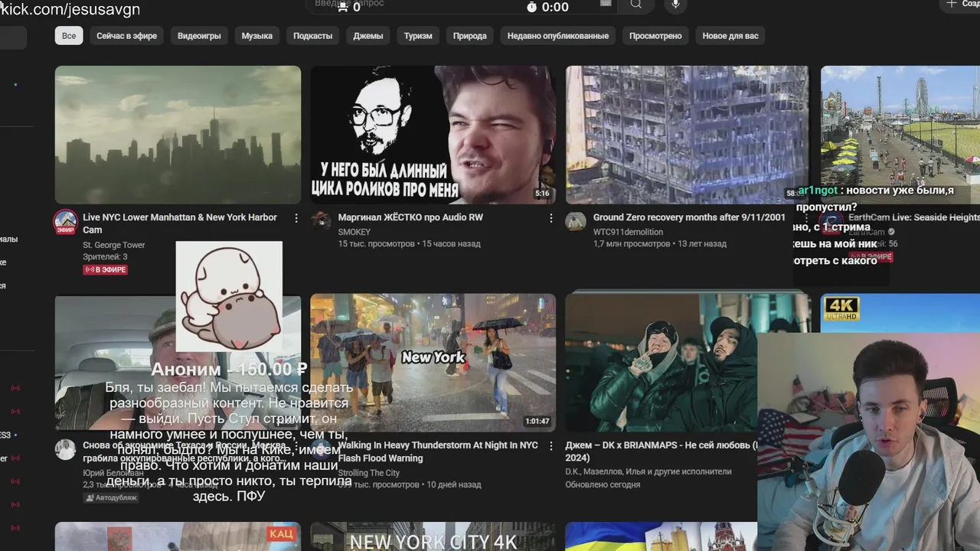
Task: Open SMOKEY channel avatar
Action: point(321,221)
